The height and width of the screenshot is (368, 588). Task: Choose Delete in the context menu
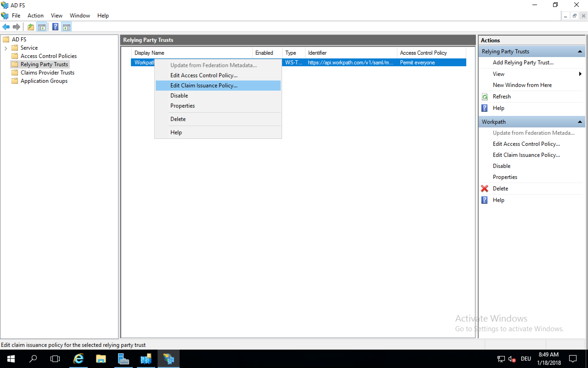tap(218, 119)
